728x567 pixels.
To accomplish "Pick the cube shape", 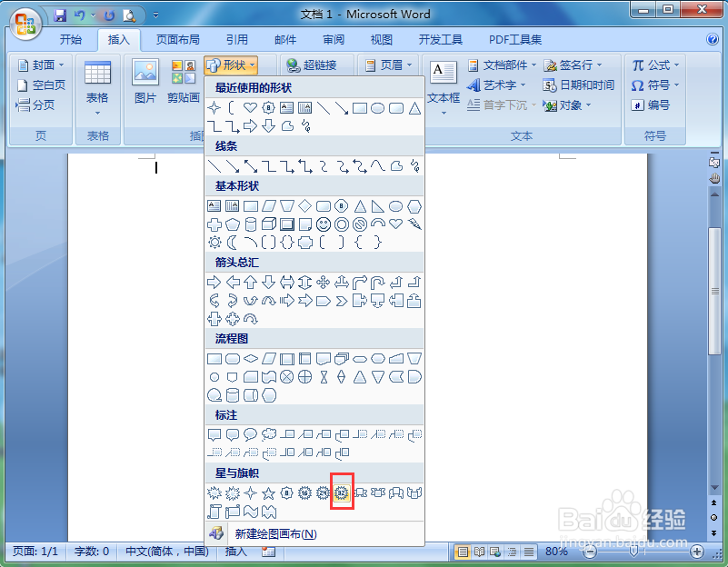I will click(269, 224).
